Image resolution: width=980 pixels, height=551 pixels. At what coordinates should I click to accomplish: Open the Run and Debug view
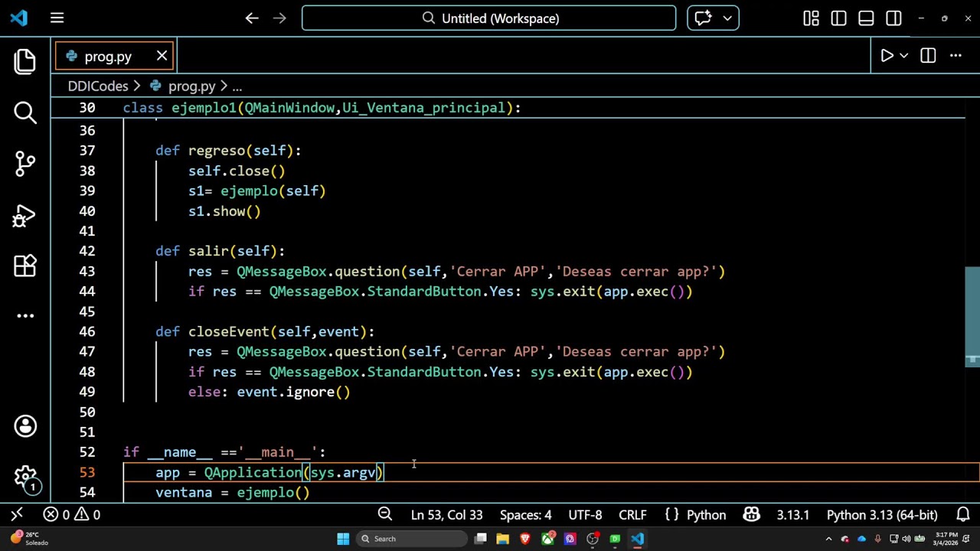point(25,216)
